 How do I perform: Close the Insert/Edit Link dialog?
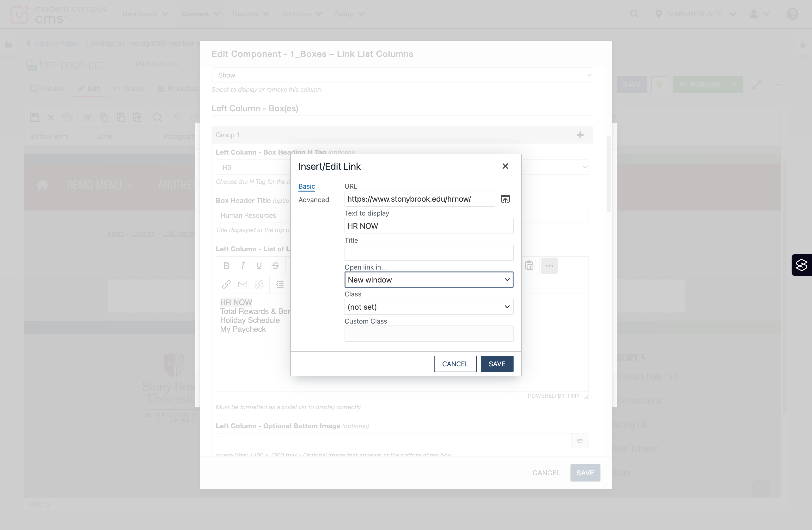pyautogui.click(x=505, y=166)
